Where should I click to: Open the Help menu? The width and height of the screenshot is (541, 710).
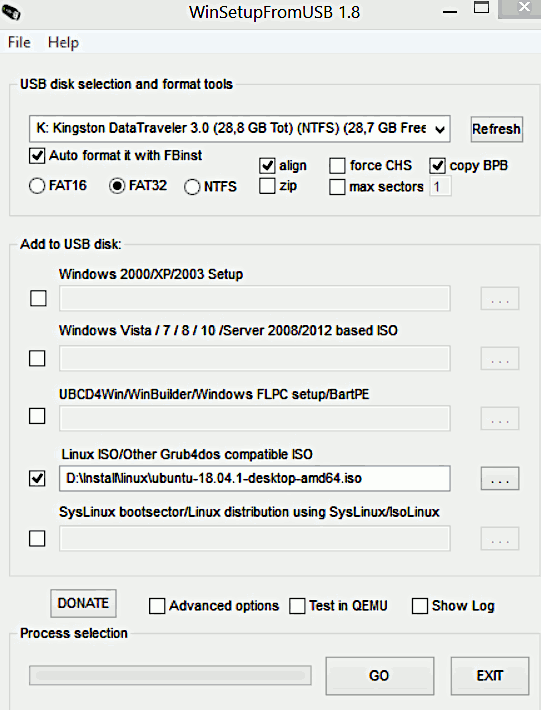[x=63, y=43]
